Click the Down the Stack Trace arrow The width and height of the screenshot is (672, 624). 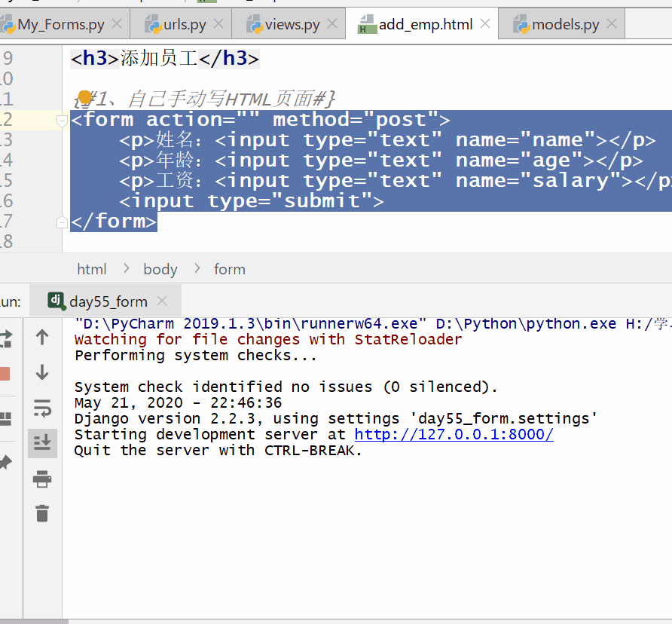[42, 372]
